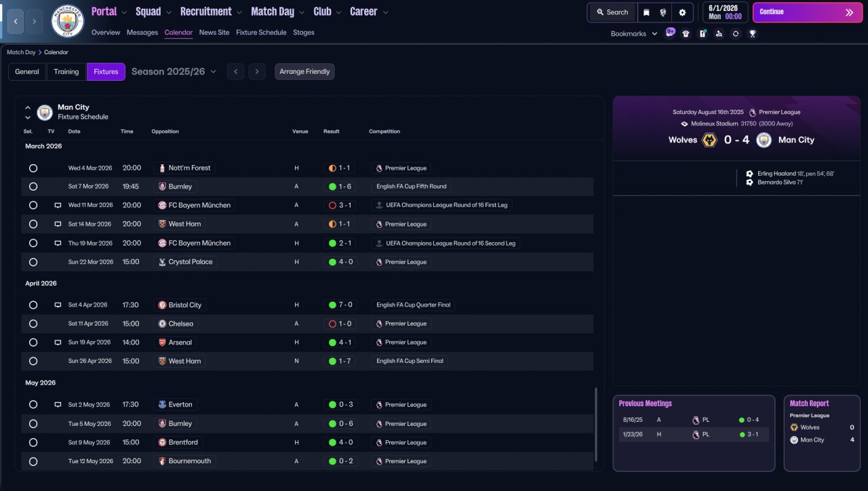Image resolution: width=868 pixels, height=491 pixels.
Task: Open the world globe icon
Action: (663, 12)
